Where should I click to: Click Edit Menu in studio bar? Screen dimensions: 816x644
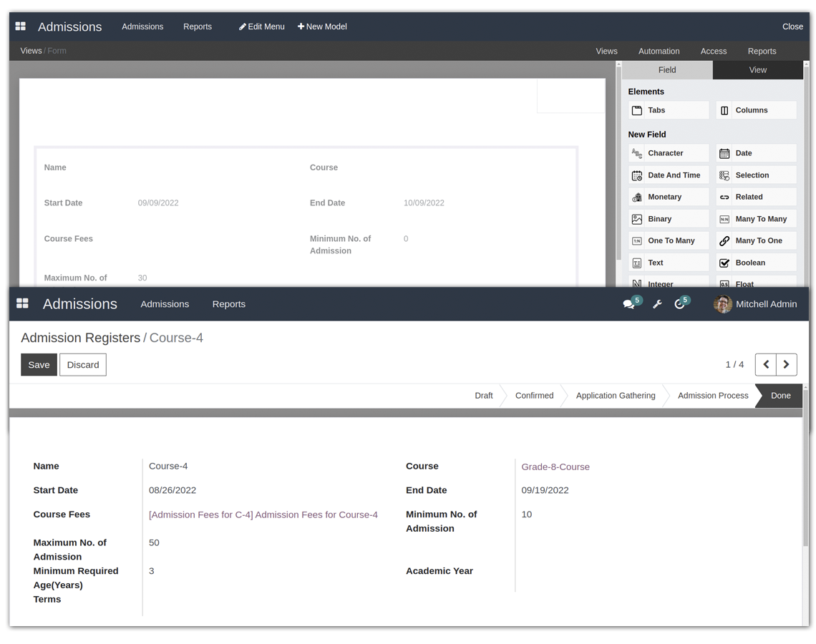(x=261, y=26)
